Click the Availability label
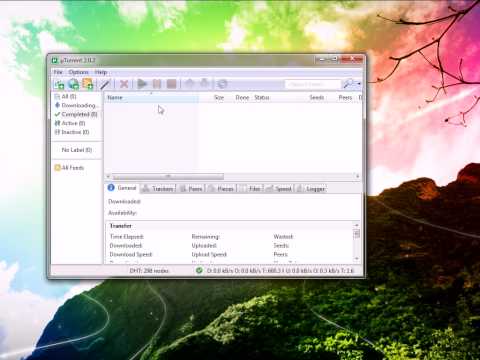 (122, 213)
